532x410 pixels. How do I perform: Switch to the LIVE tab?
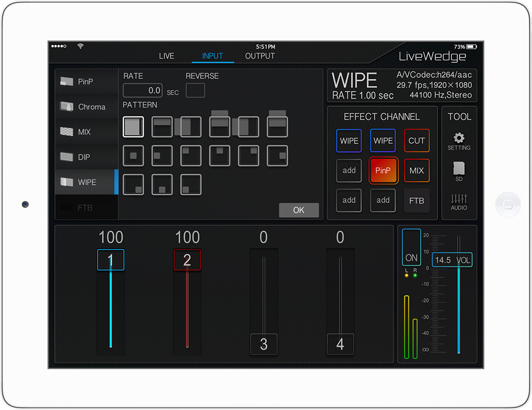coord(167,56)
